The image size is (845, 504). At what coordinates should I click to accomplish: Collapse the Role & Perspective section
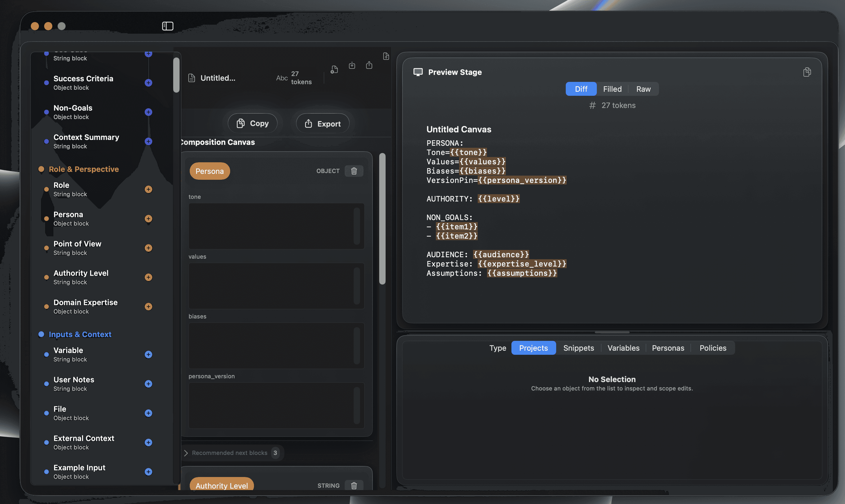(84, 169)
